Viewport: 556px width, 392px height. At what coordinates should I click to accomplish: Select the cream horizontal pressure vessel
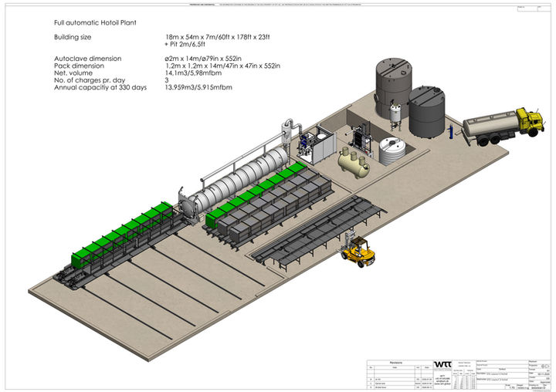353,163
